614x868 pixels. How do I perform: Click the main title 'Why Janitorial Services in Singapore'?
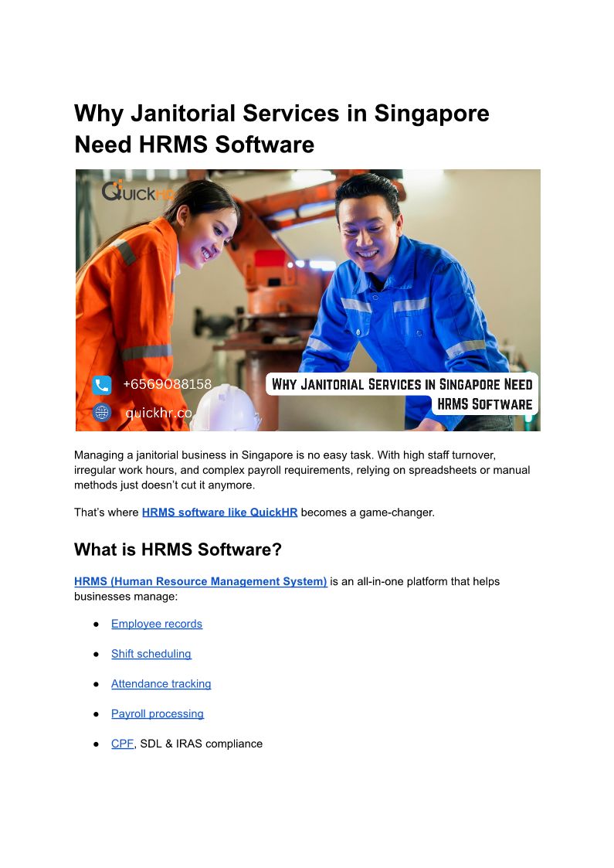(x=281, y=114)
